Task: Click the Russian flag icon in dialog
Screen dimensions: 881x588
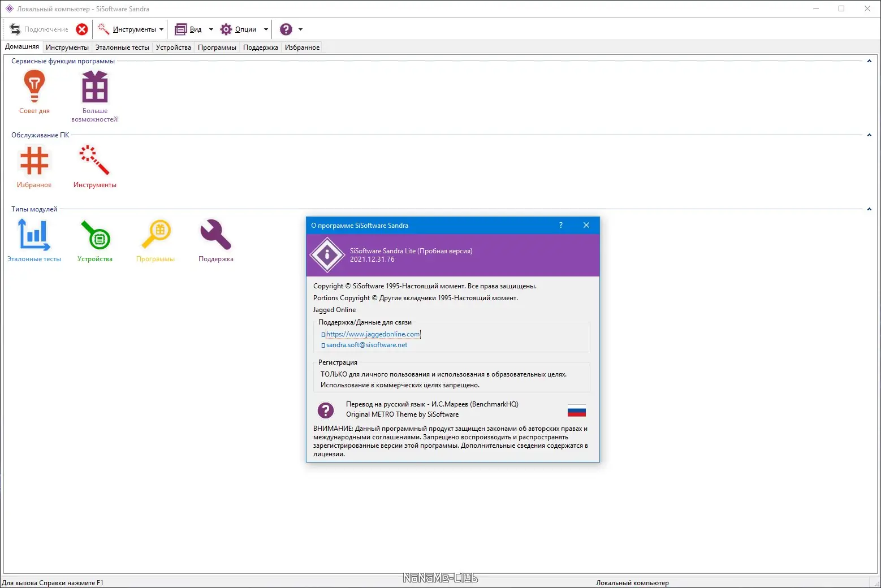Action: point(576,410)
